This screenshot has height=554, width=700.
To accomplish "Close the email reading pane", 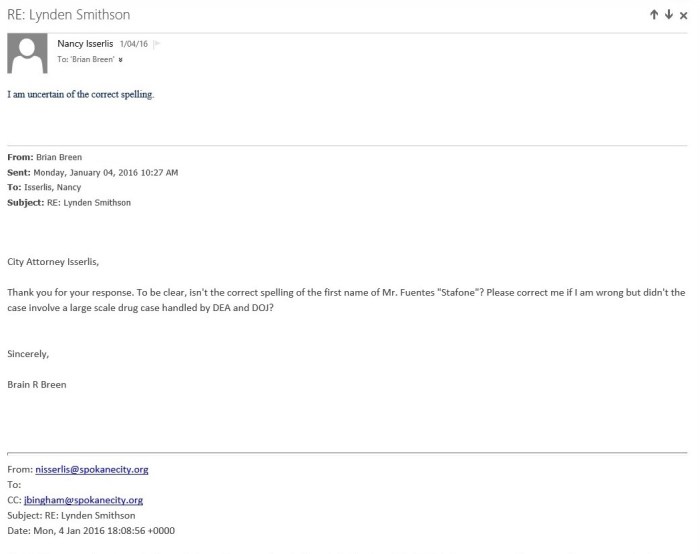I will (684, 15).
